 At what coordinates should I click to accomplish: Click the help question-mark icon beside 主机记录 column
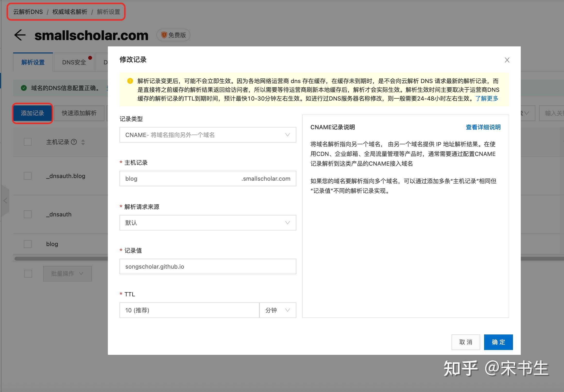pos(74,142)
